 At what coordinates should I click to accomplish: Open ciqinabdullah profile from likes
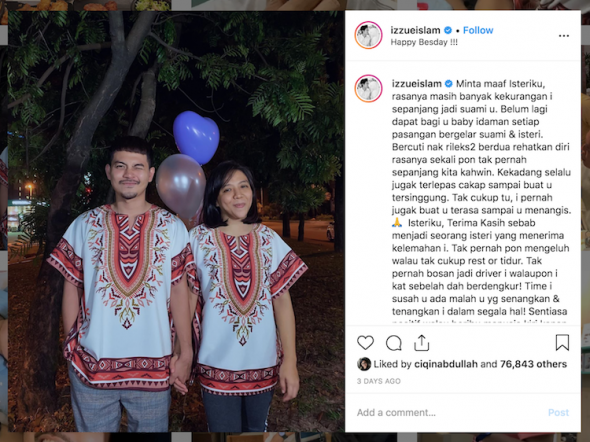click(446, 364)
